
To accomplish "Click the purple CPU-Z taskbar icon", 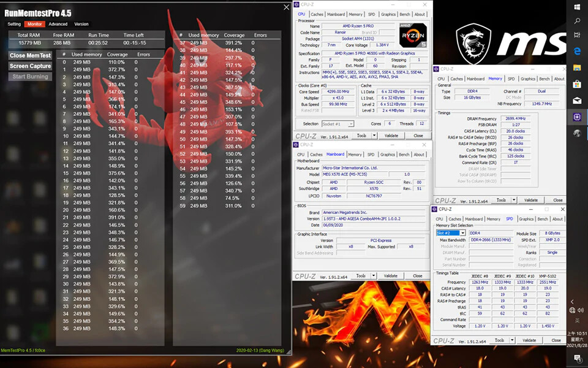I will click(577, 117).
